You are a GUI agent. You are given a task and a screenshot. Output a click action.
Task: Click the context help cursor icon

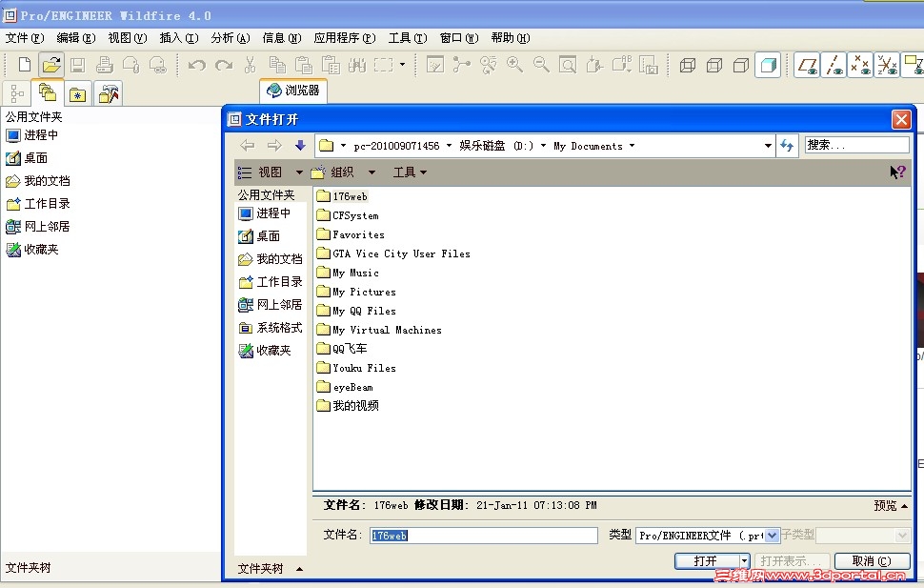(897, 172)
